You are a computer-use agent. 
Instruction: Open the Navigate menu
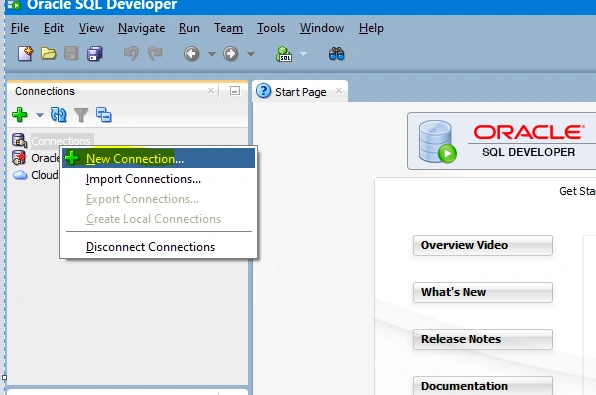pos(141,28)
